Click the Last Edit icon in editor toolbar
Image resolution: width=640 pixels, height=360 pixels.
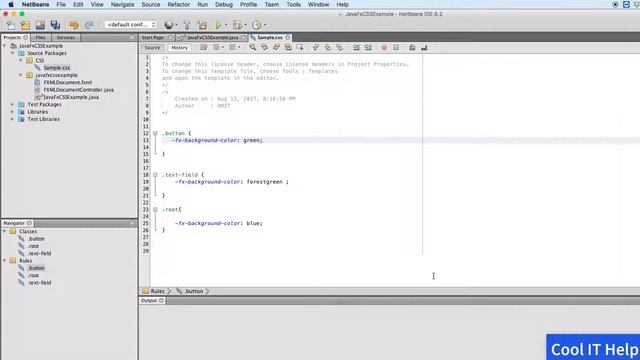click(203, 48)
